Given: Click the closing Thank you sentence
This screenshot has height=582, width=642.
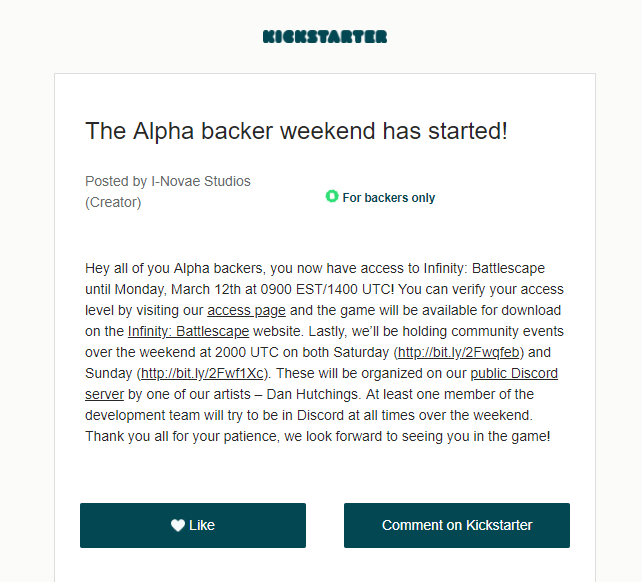Looking at the screenshot, I should point(317,436).
